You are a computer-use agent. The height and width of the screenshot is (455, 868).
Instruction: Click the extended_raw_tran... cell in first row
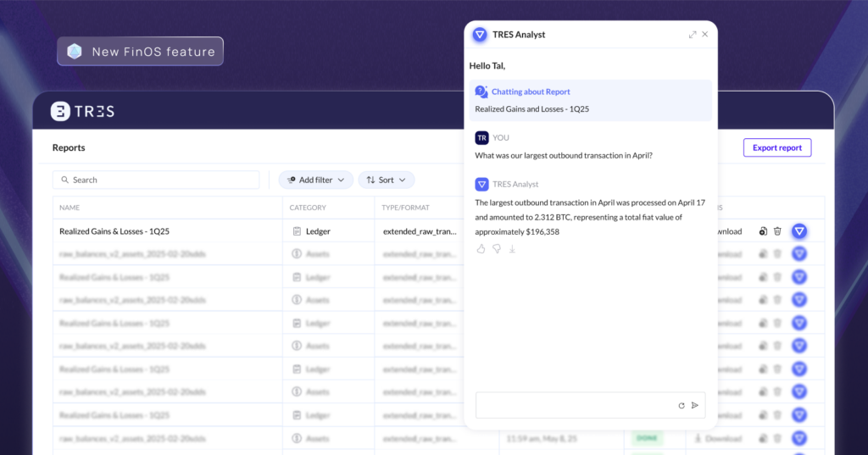click(420, 231)
